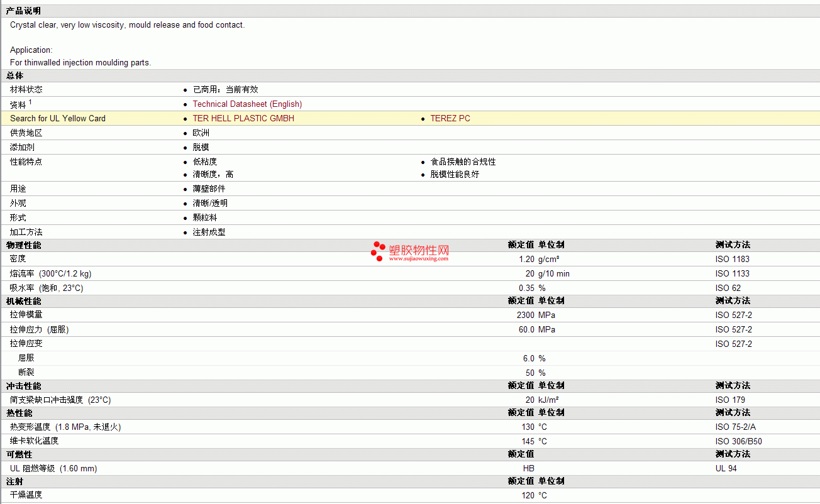Click the 120 °C drying temperature value
This screenshot has height=504, width=820.
coord(534,495)
